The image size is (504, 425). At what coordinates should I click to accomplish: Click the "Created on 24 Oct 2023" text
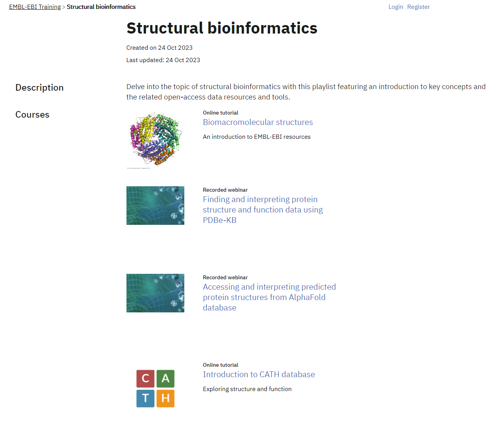tap(159, 48)
